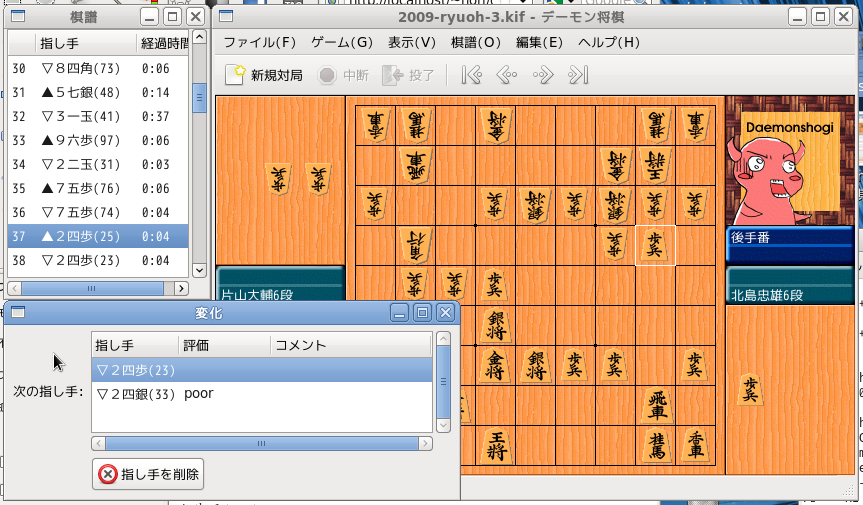This screenshot has width=863, height=505.
Task: Open the ゲーム(G) menu
Action: 342,42
